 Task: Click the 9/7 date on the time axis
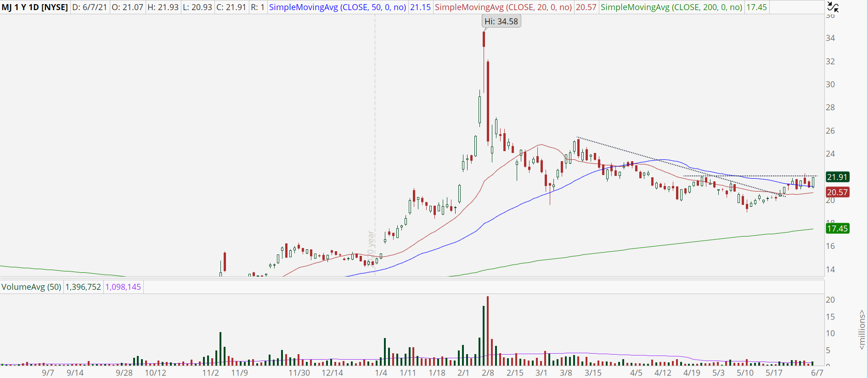pyautogui.click(x=48, y=372)
